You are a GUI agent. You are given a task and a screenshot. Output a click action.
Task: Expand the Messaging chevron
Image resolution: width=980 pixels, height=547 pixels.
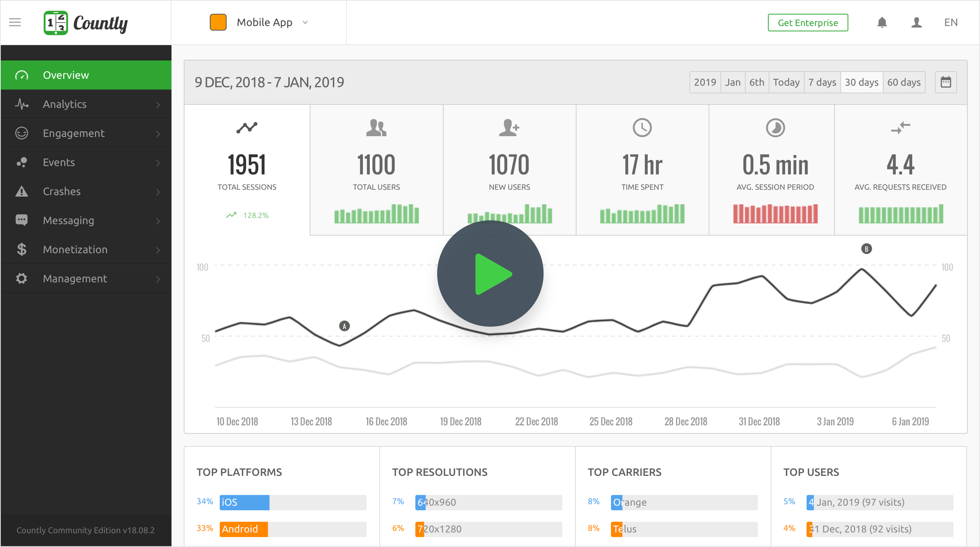pyautogui.click(x=158, y=221)
